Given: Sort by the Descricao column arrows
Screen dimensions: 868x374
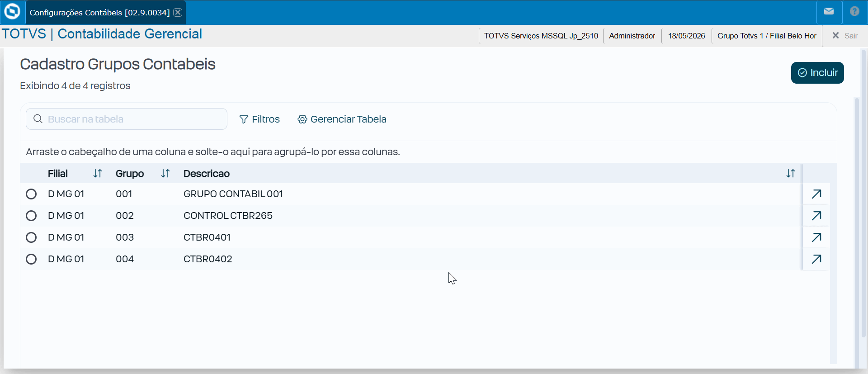Looking at the screenshot, I should (x=791, y=174).
